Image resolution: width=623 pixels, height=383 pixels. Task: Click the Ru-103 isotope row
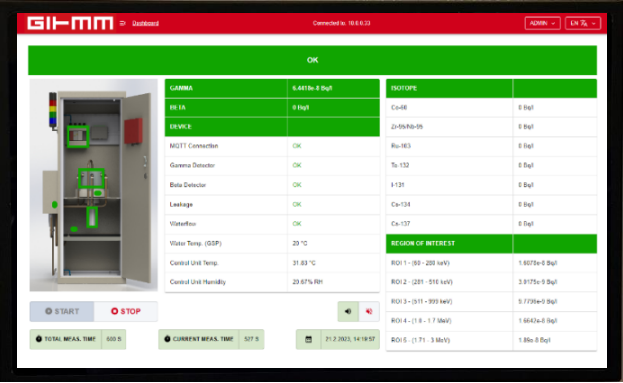pyautogui.click(x=491, y=146)
